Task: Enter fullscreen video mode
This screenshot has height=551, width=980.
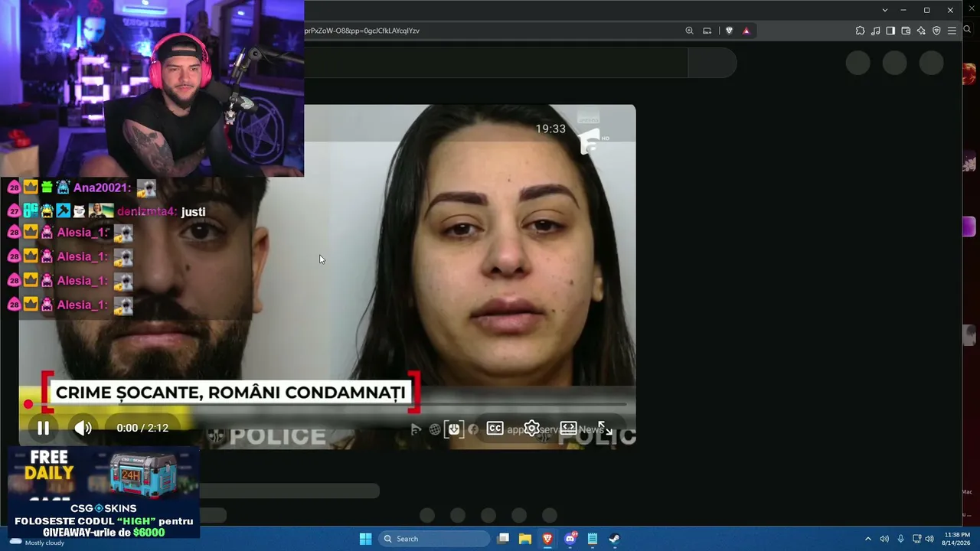Action: [x=605, y=429]
